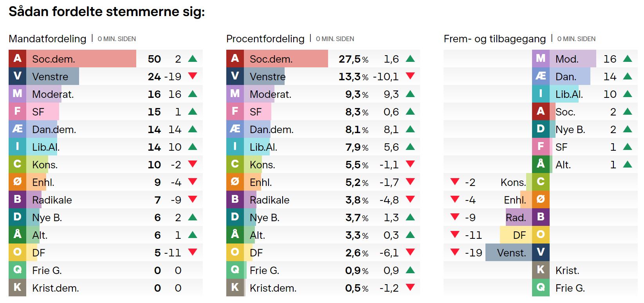This screenshot has width=644, height=303.
Task: Click the pink F icon in Mandatfordeling
Action: click(17, 112)
